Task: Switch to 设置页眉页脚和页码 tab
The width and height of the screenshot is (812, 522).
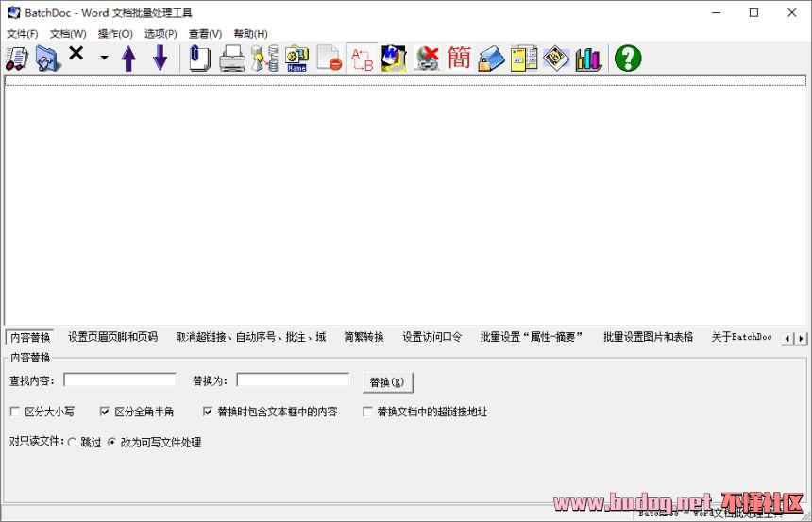Action: 112,337
